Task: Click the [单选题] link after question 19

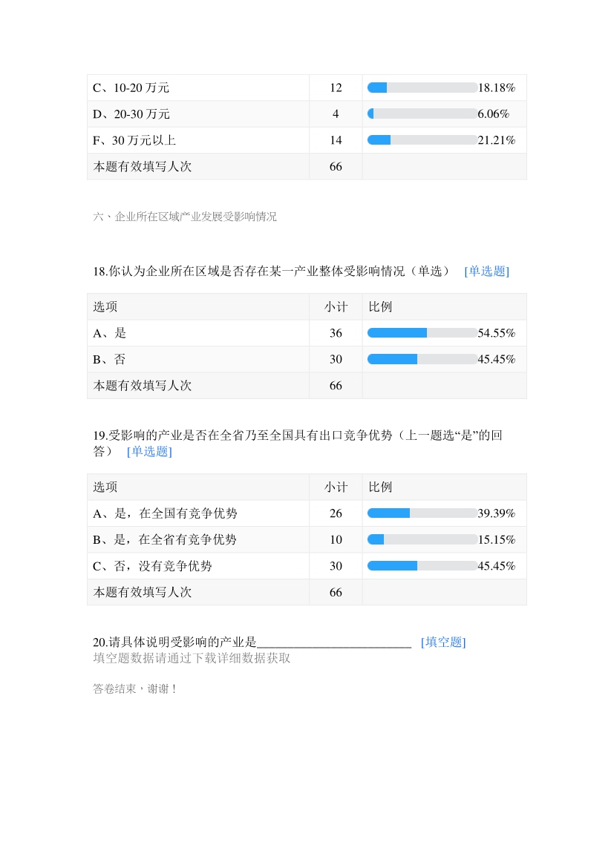Action: click(149, 452)
